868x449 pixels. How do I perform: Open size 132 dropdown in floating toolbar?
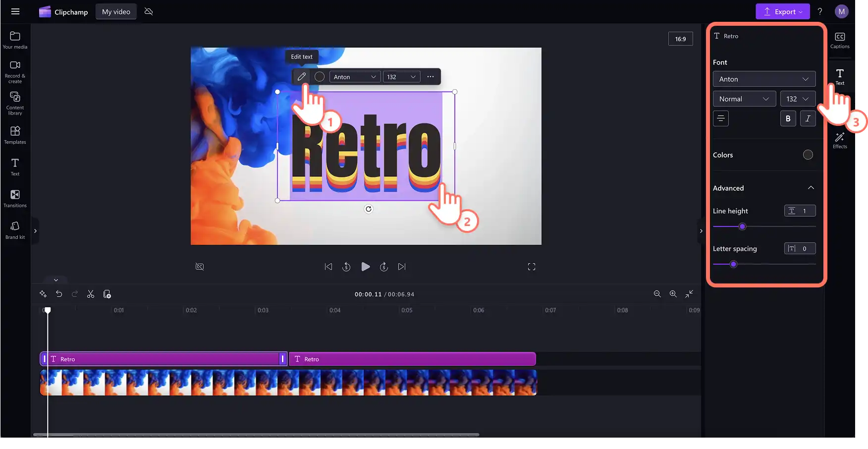tap(402, 77)
